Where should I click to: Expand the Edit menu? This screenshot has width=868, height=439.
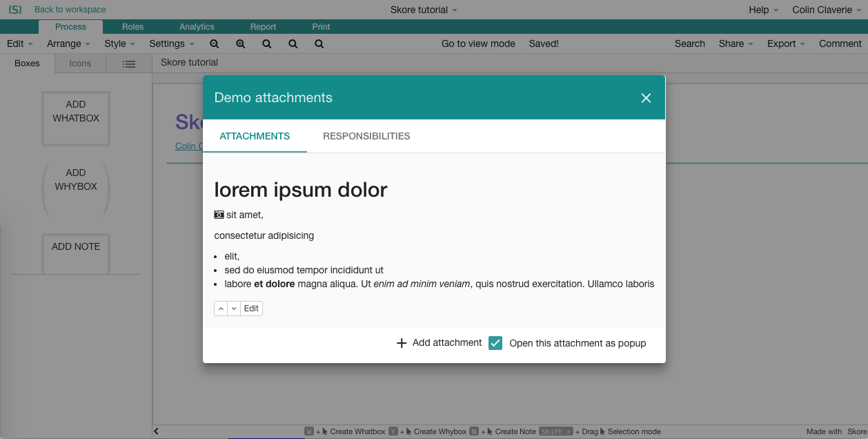20,43
